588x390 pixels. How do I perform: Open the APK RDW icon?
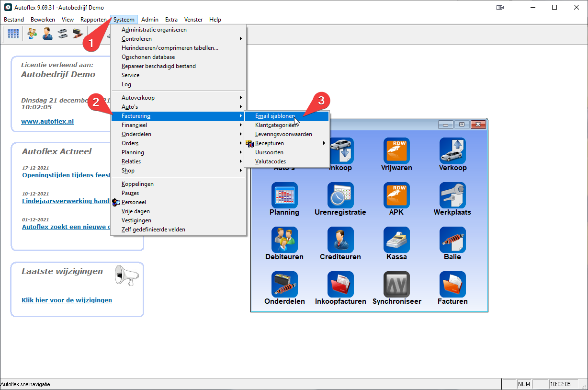tap(396, 195)
